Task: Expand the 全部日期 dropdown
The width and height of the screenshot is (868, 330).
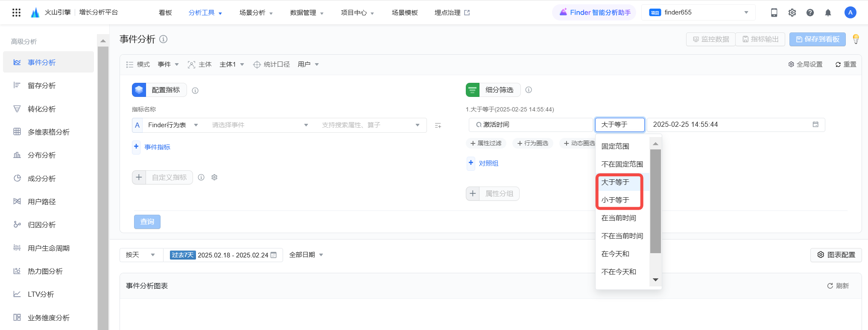Action: (x=306, y=255)
